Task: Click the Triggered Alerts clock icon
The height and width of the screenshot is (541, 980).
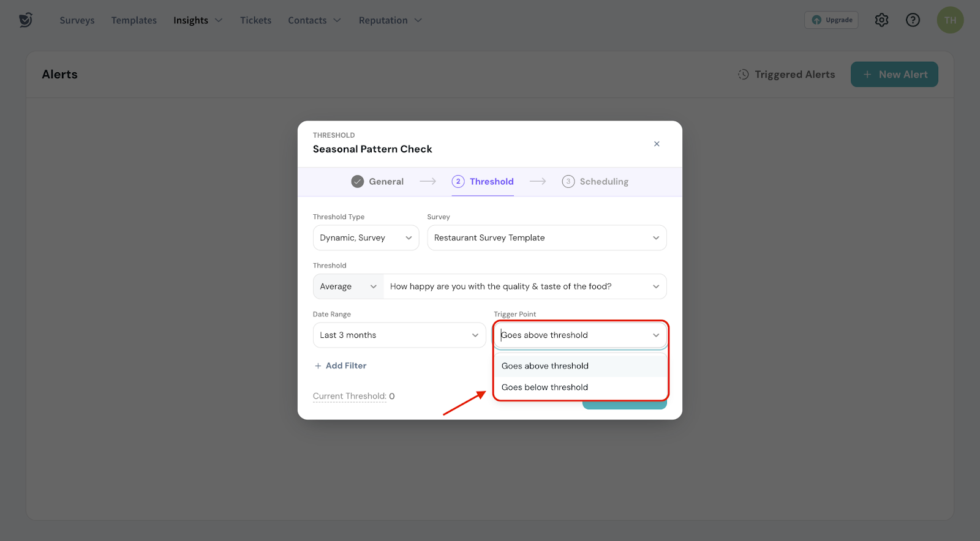Action: 743,75
